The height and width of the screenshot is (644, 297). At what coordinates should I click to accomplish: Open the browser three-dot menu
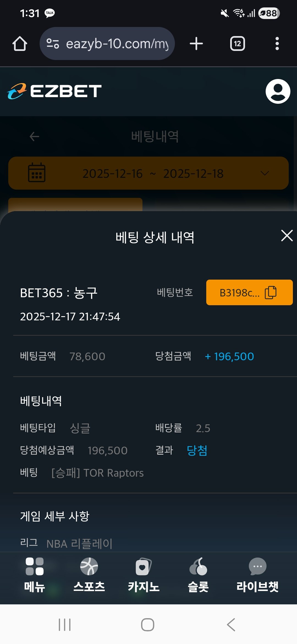pos(277,43)
